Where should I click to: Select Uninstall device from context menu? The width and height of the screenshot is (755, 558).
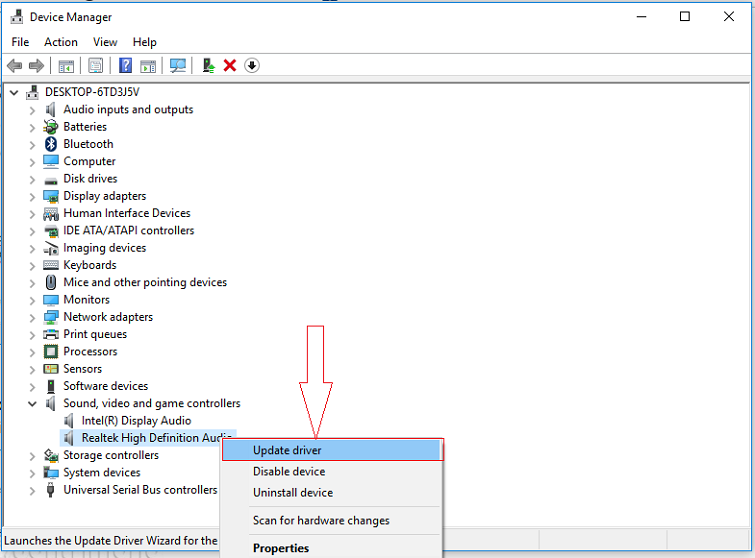point(292,493)
